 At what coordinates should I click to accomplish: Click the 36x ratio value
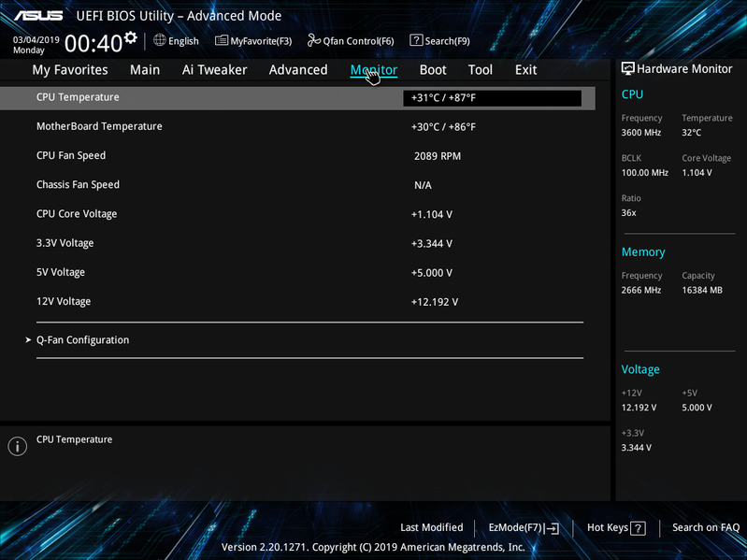click(628, 213)
